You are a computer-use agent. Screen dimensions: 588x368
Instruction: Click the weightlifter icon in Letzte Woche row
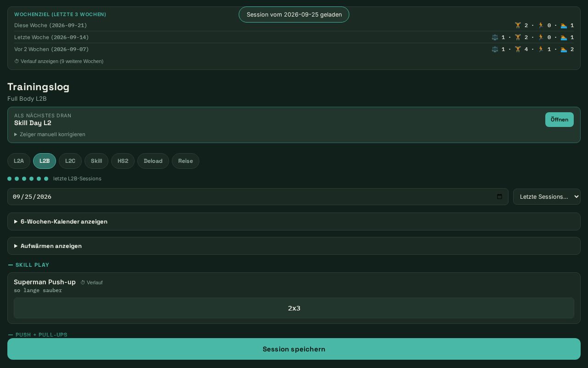point(518,37)
